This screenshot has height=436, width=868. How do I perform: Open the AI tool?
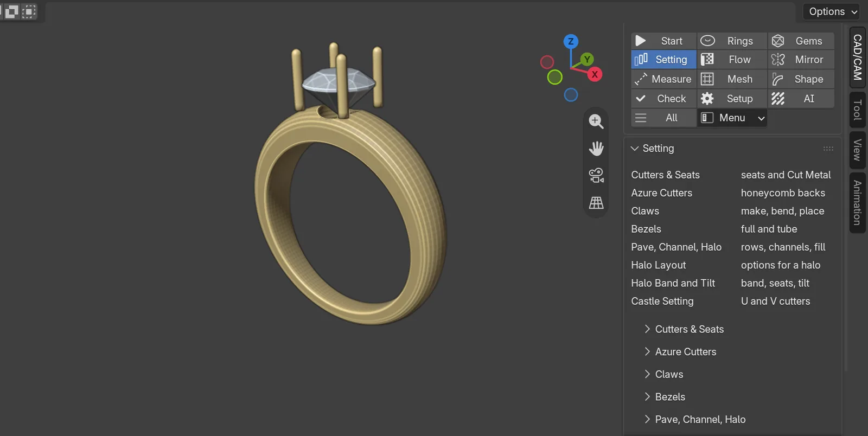click(801, 99)
